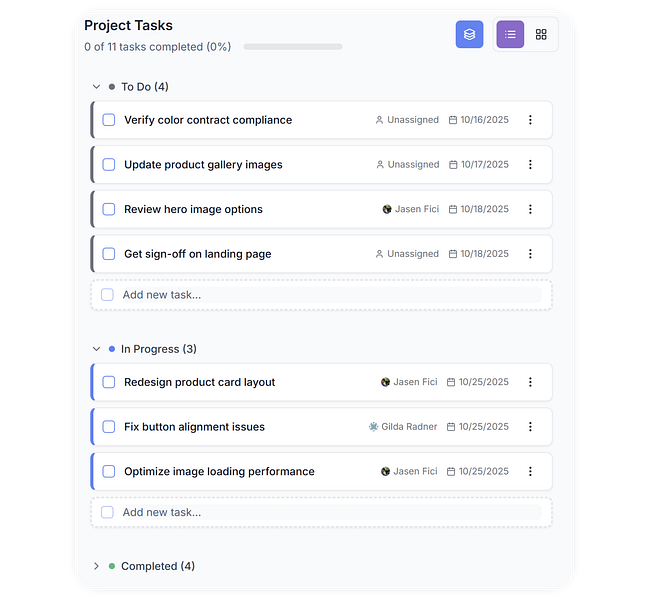Collapse the In Progress section

pos(97,349)
